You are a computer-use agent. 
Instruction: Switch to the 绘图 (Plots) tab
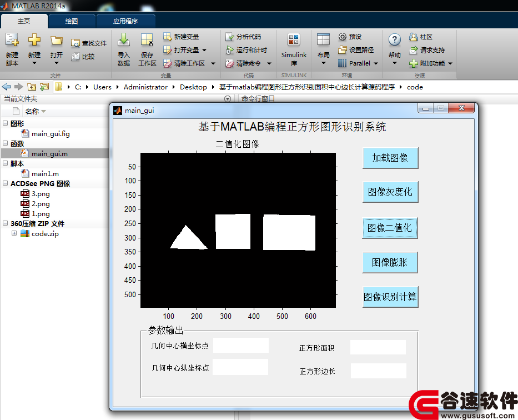(x=72, y=21)
